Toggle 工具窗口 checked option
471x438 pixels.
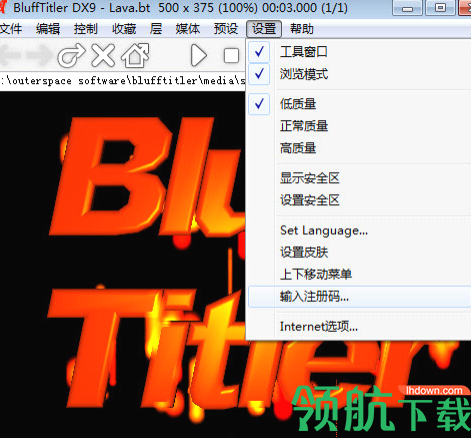359,52
